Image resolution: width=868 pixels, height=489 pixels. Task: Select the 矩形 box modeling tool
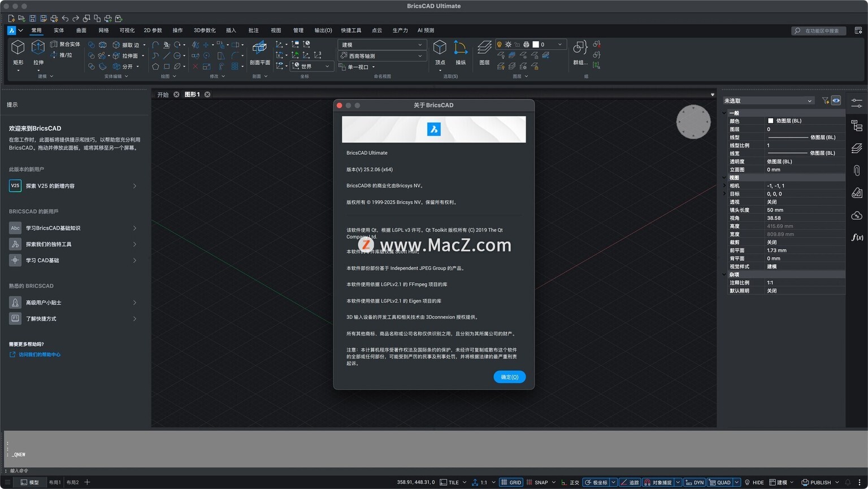coord(18,53)
